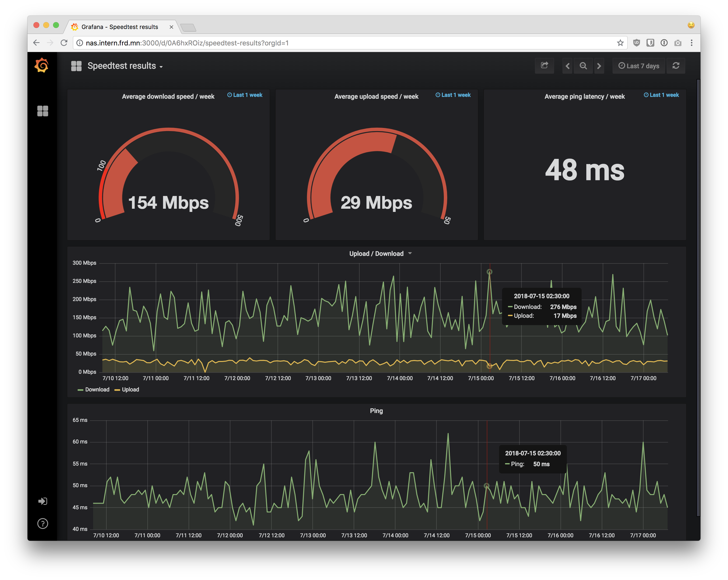The height and width of the screenshot is (580, 728).
Task: Reload the page with browser reload button
Action: (64, 43)
